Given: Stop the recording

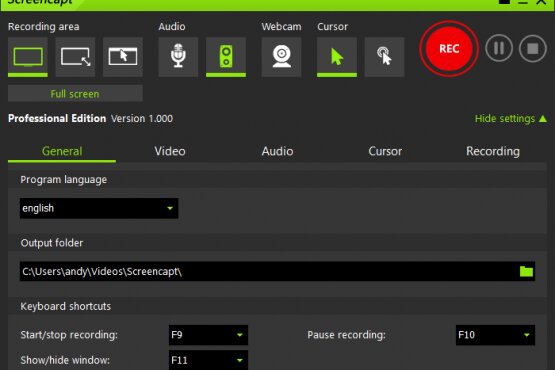Looking at the screenshot, I should [533, 48].
